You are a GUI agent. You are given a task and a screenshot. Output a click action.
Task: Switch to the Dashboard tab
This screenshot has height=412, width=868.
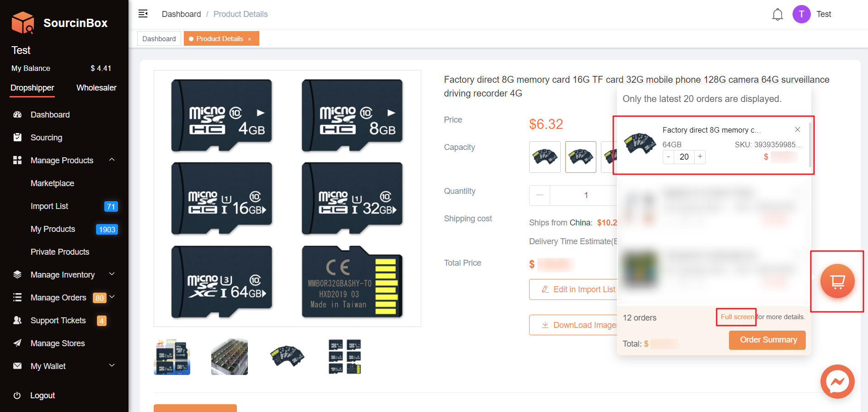click(159, 39)
